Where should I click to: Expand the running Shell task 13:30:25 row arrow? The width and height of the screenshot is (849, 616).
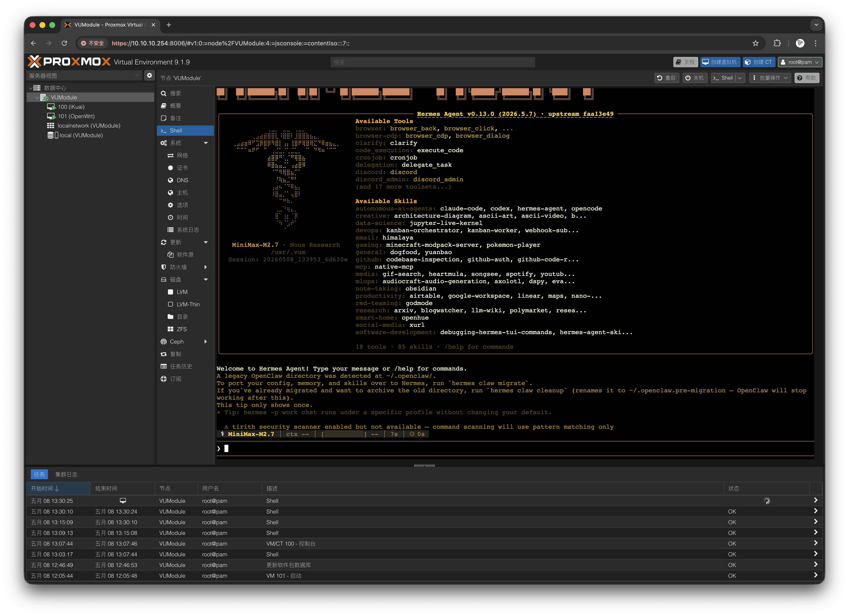click(815, 500)
